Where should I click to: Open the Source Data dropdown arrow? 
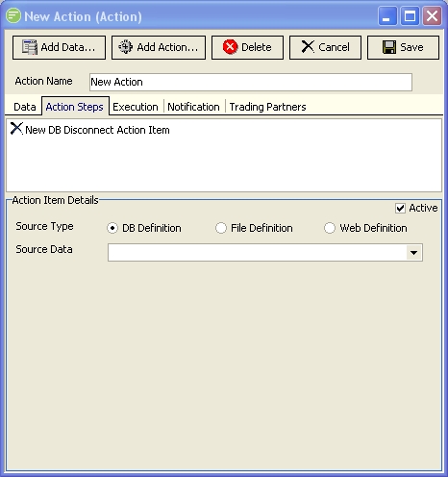click(413, 253)
